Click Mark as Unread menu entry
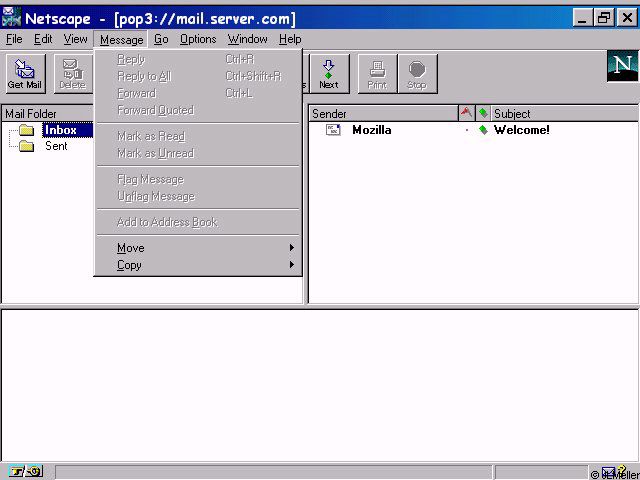Screen dimensions: 640x480 pyautogui.click(x=198, y=153)
